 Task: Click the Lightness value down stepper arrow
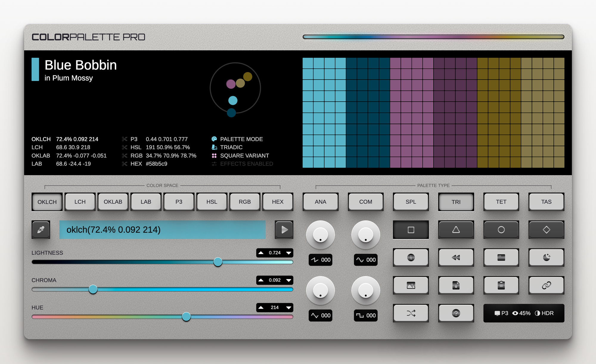pos(288,253)
